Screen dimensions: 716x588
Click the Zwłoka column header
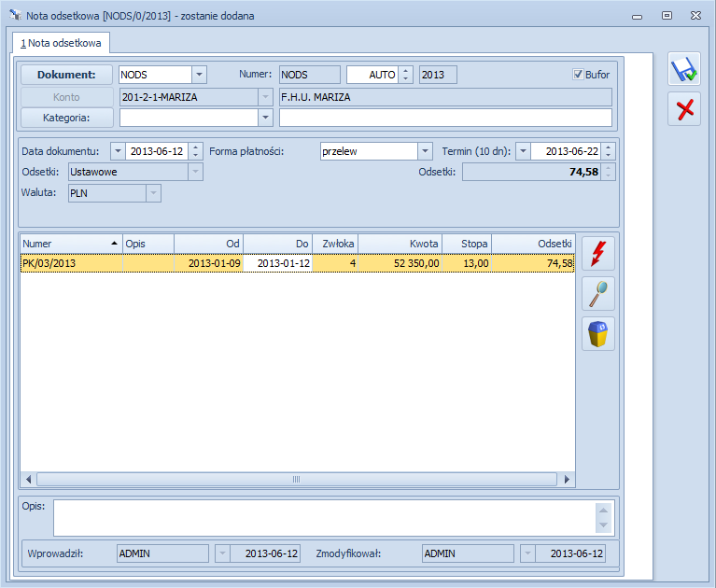(x=335, y=244)
